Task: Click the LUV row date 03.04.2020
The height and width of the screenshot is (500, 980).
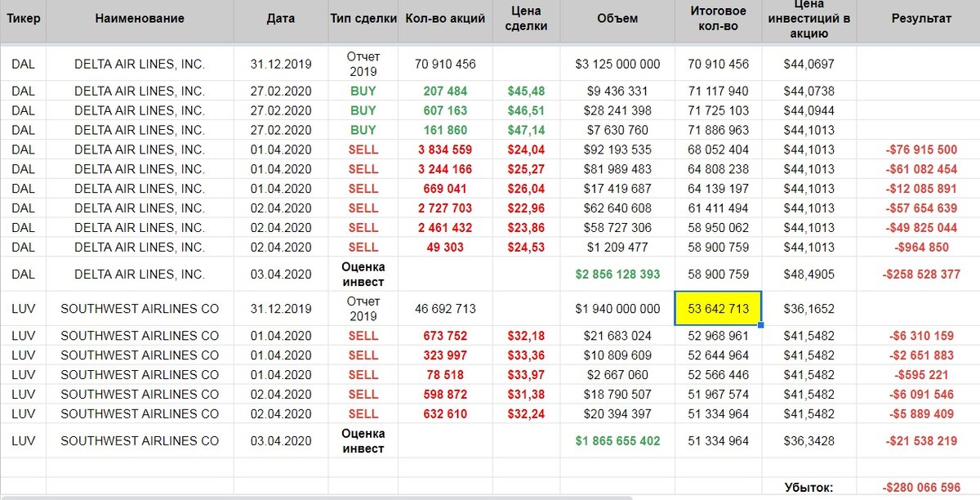Action: click(281, 441)
